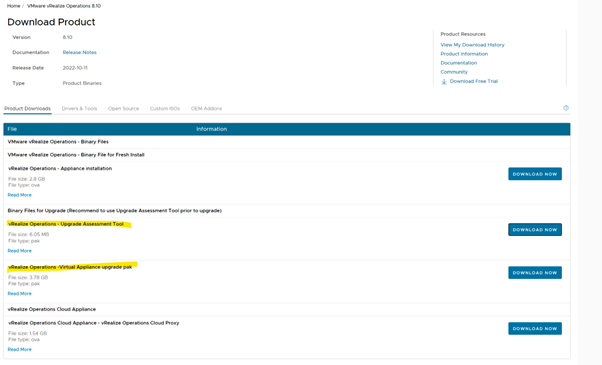This screenshot has width=602, height=365.
Task: Open View My Download History
Action: click(x=472, y=45)
